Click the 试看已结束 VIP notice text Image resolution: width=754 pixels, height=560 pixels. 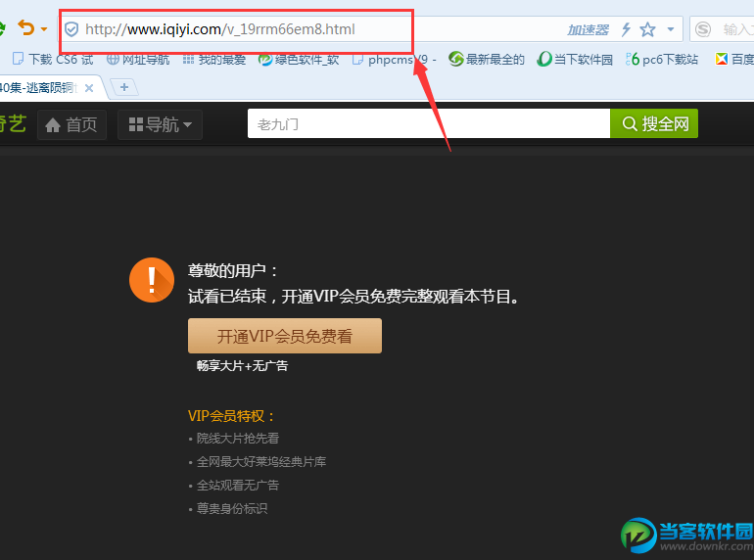pyautogui.click(x=353, y=296)
